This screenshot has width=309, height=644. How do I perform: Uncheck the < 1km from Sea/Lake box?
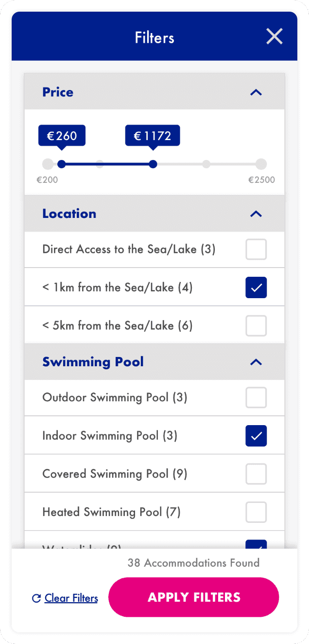point(256,288)
